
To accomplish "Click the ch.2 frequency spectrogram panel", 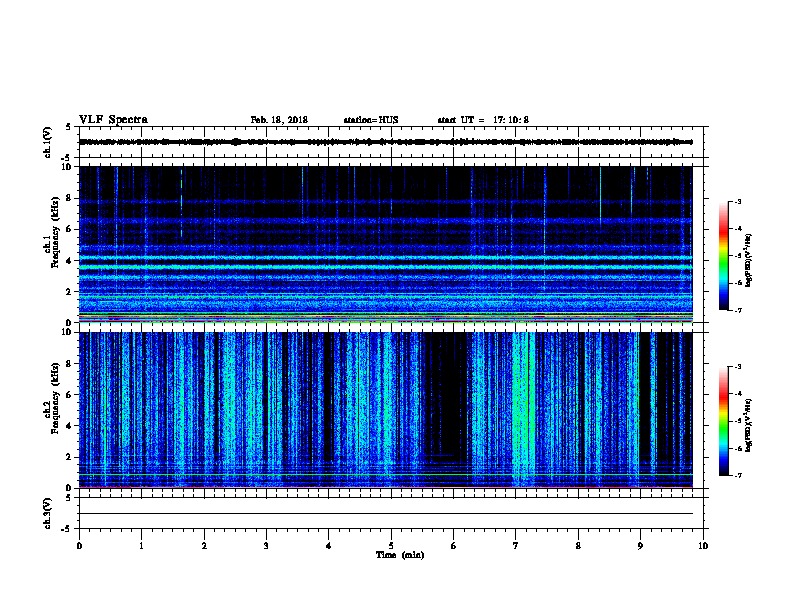I will tap(386, 410).
